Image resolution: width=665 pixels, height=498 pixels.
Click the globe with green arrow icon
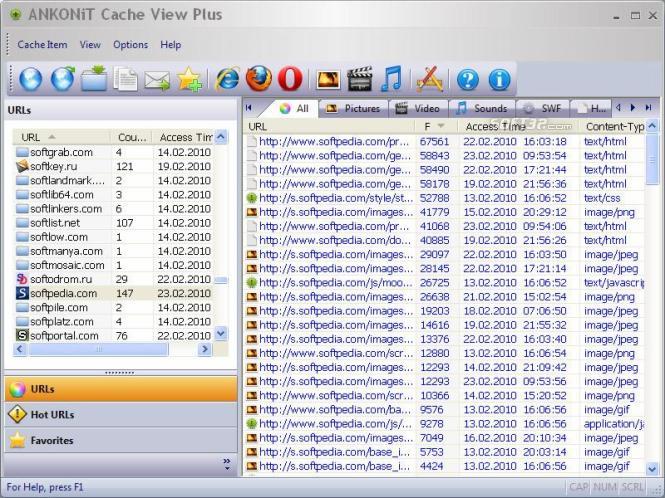point(62,79)
